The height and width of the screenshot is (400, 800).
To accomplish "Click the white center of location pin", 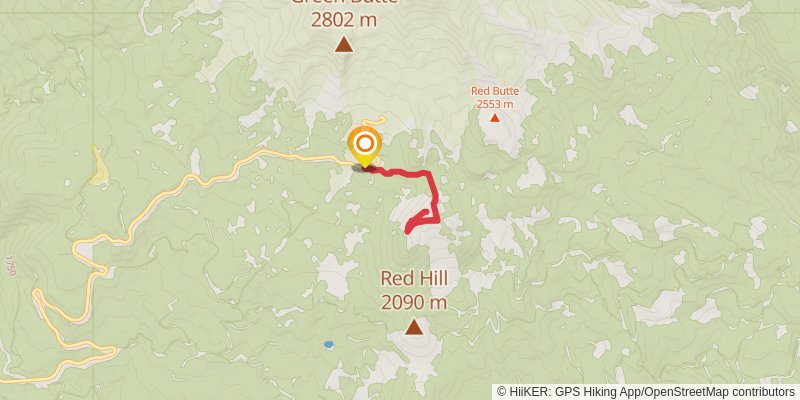I will (364, 144).
